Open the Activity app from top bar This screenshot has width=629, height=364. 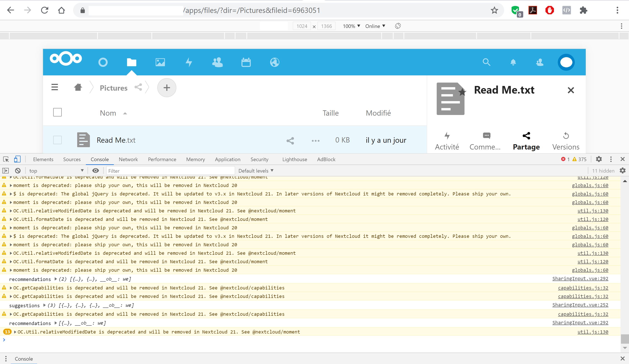click(189, 62)
